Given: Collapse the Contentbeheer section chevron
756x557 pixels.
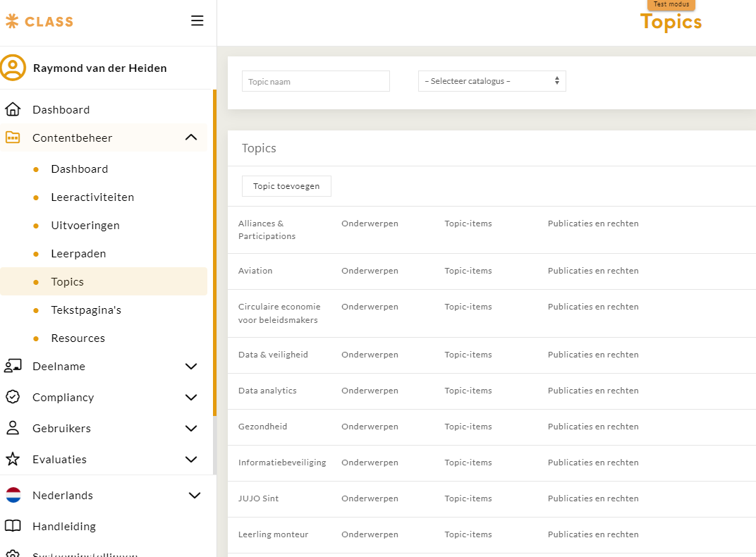Looking at the screenshot, I should click(191, 137).
